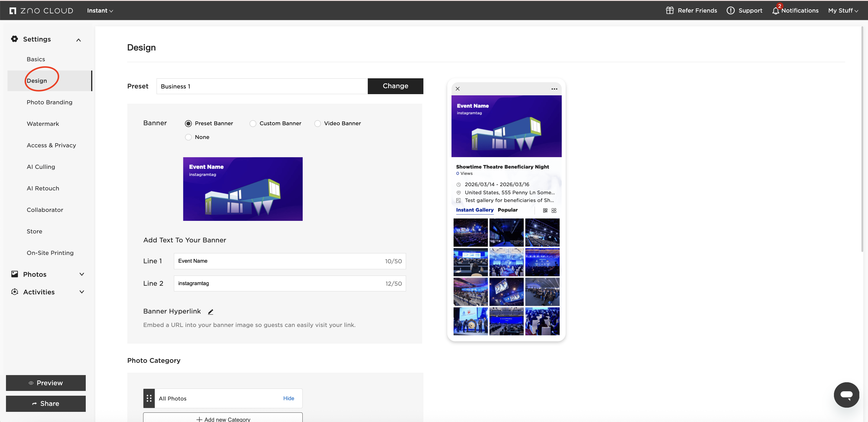Click the gift icon beside Refer Friends
The width and height of the screenshot is (868, 422).
tap(670, 10)
